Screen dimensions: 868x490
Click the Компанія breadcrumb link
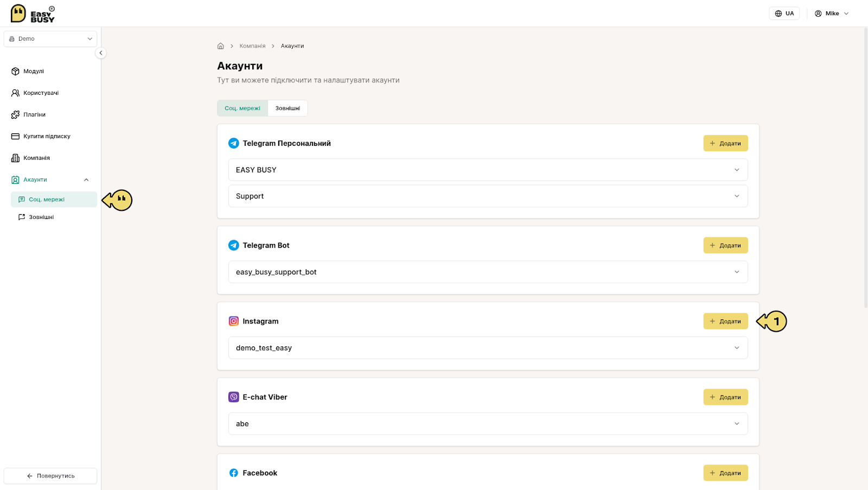coord(252,46)
